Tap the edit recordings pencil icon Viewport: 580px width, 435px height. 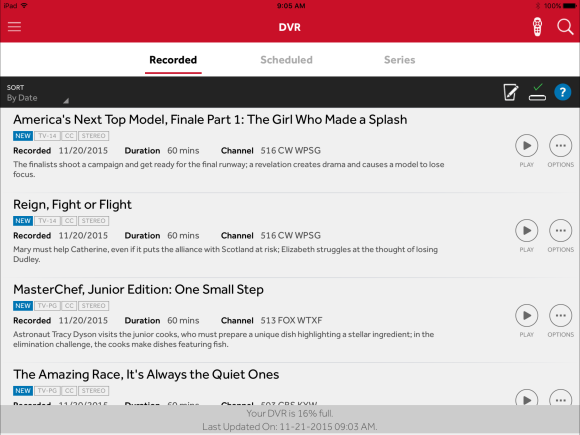pos(511,92)
